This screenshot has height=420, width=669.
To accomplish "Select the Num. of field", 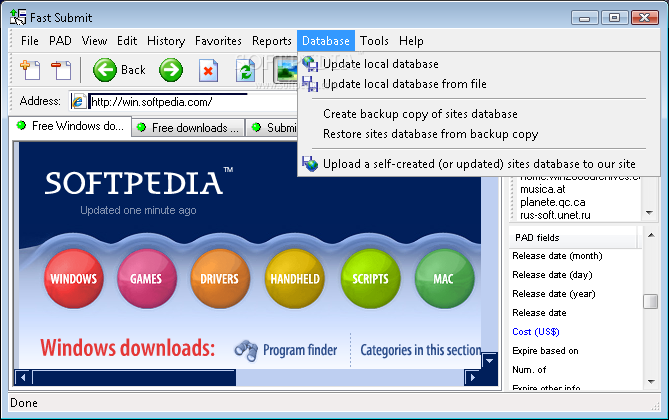I will [529, 370].
